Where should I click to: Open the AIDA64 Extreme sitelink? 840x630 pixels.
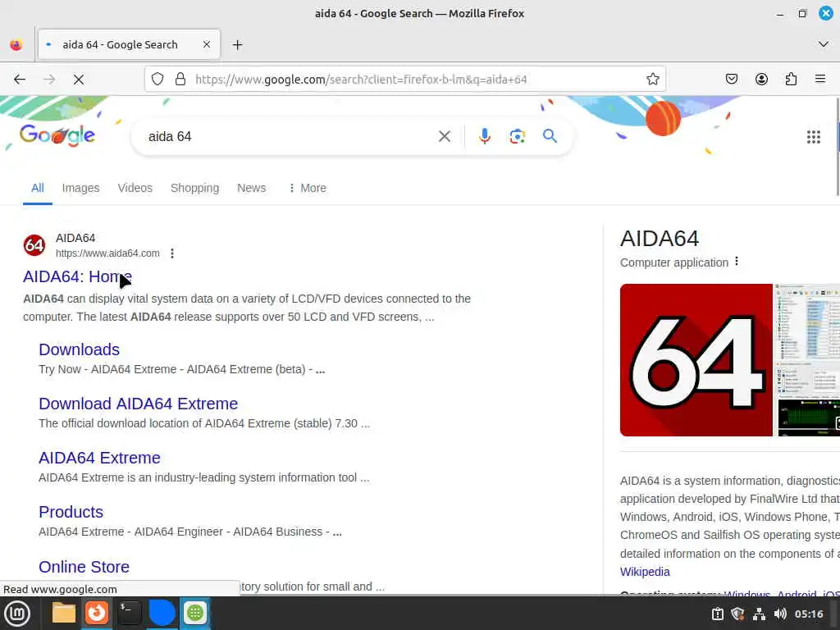99,458
